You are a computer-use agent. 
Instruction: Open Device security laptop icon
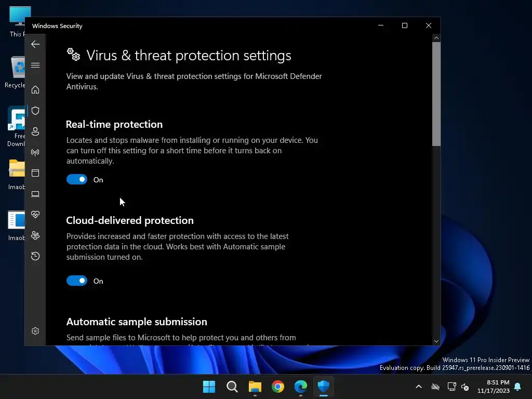[35, 194]
